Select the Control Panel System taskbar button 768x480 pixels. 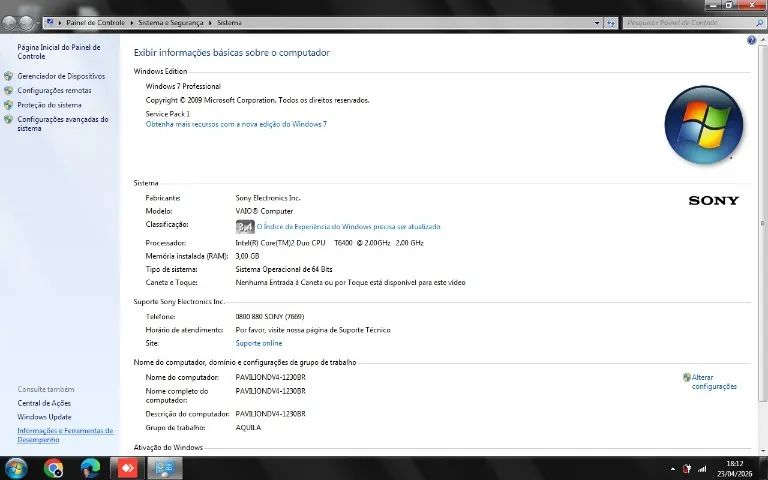click(x=165, y=468)
